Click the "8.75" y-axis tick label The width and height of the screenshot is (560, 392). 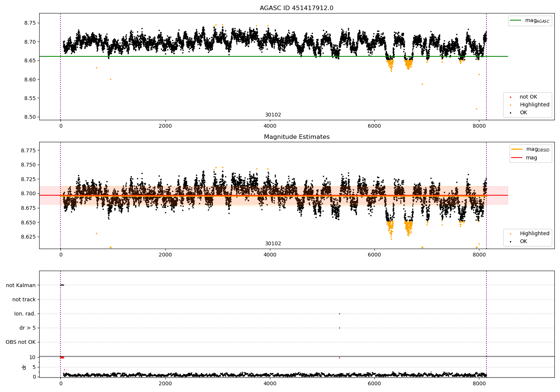coord(29,23)
